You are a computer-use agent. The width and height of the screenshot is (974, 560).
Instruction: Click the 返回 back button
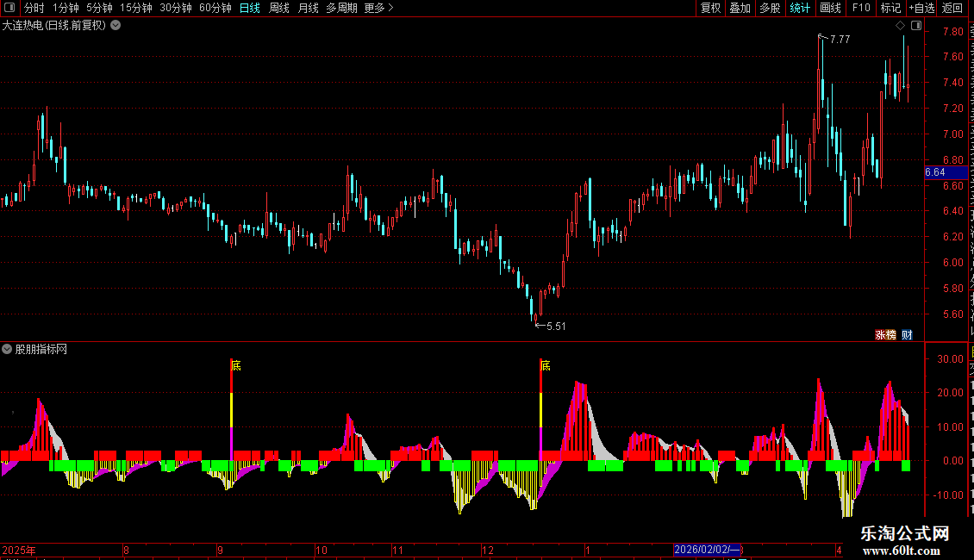coord(952,8)
